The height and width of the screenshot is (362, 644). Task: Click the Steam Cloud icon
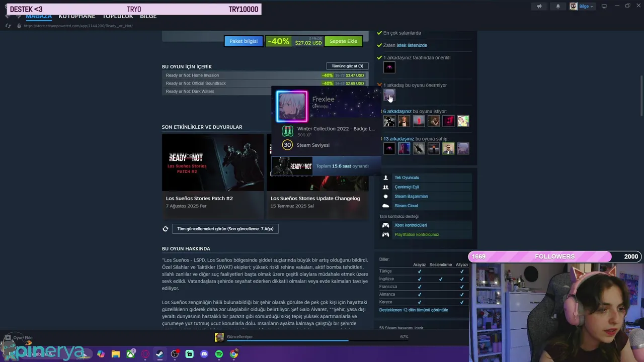(x=386, y=206)
